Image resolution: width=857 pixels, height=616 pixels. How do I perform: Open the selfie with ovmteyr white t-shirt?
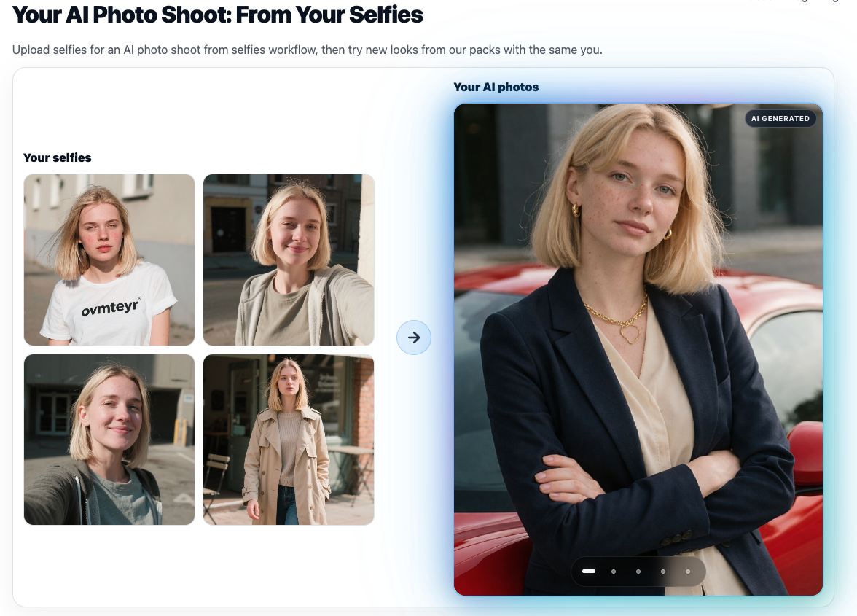point(109,260)
